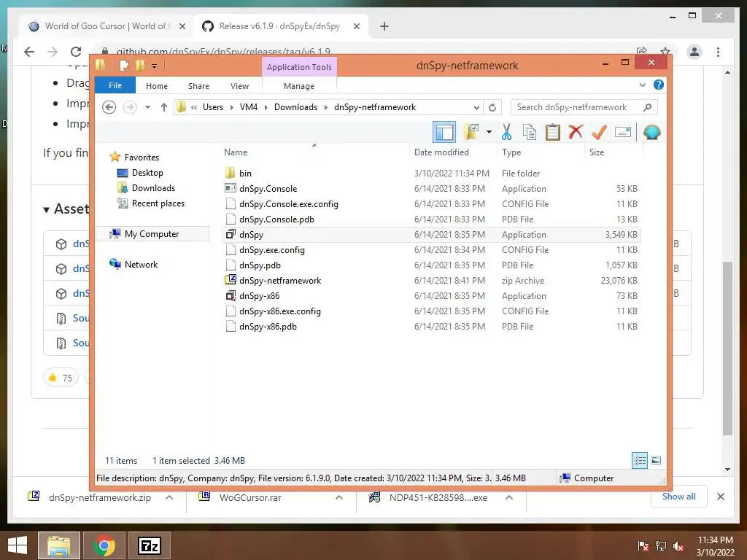Image resolution: width=747 pixels, height=560 pixels.
Task: Click the Search dnSpy-netframework field
Action: click(584, 107)
